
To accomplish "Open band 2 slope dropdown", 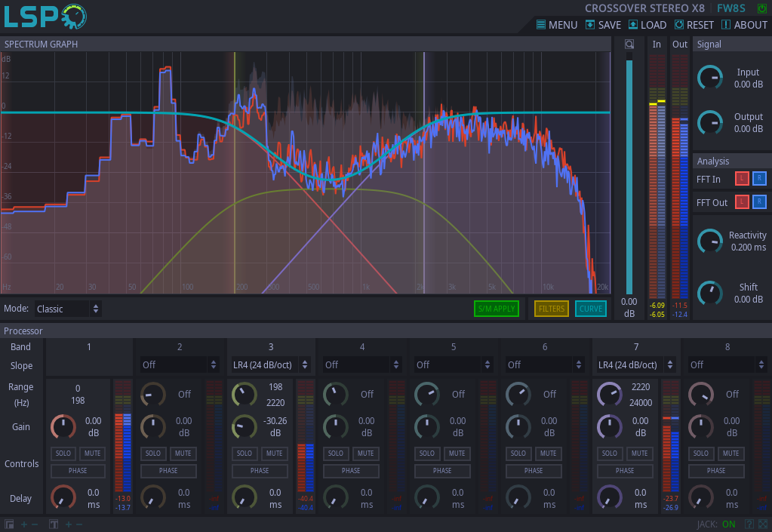I will [179, 364].
